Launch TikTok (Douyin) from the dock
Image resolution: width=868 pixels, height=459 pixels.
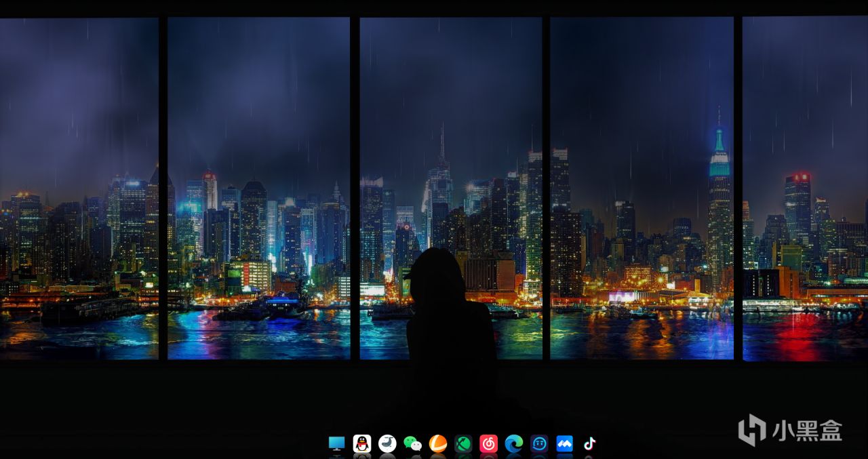tap(590, 443)
